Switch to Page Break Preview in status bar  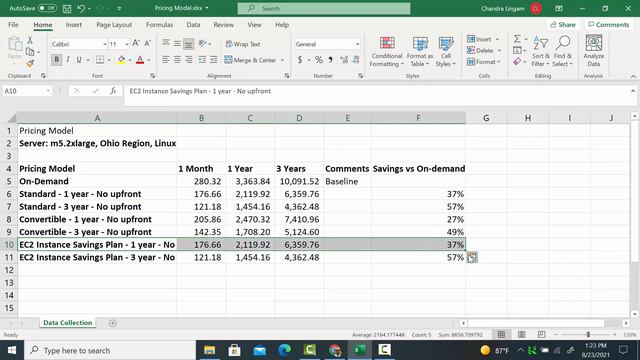[x=541, y=335]
